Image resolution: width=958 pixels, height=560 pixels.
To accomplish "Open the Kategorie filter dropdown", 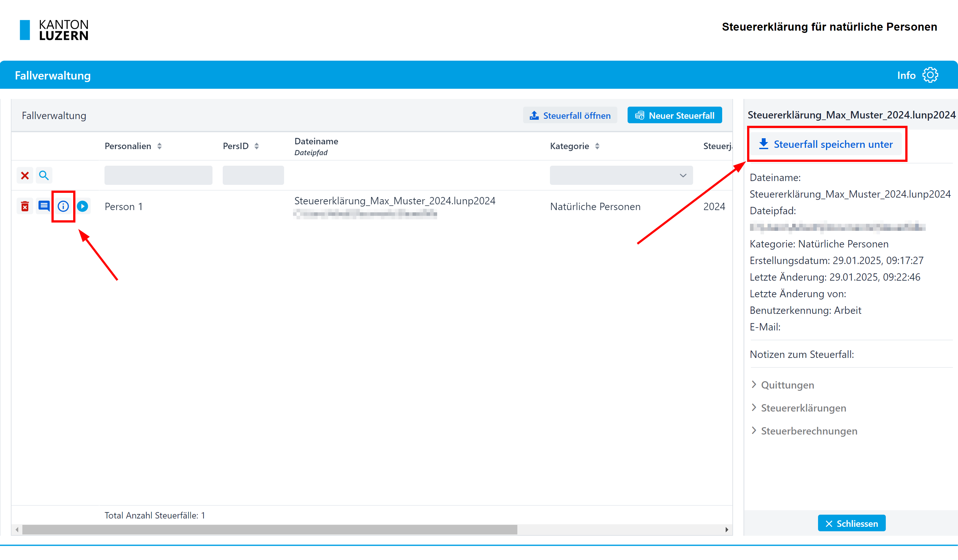I will pyautogui.click(x=621, y=176).
